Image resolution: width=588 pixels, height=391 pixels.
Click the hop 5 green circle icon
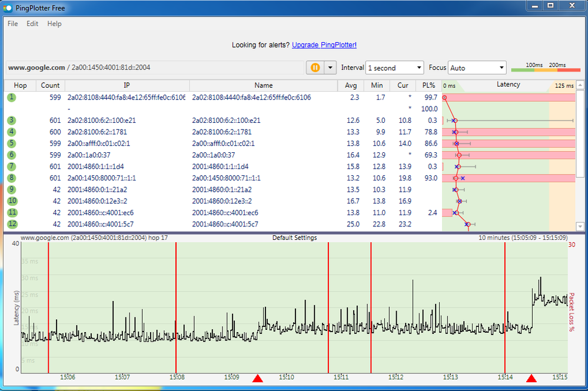11,143
